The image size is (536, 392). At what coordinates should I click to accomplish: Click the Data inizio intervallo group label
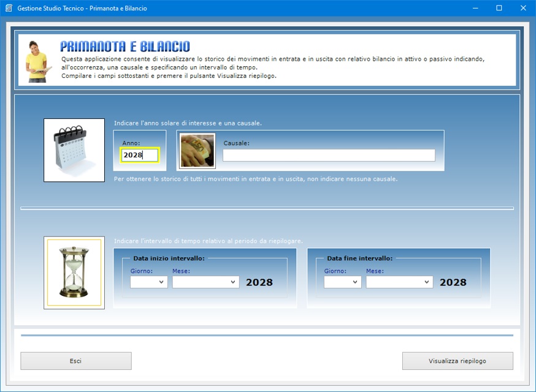(x=169, y=258)
